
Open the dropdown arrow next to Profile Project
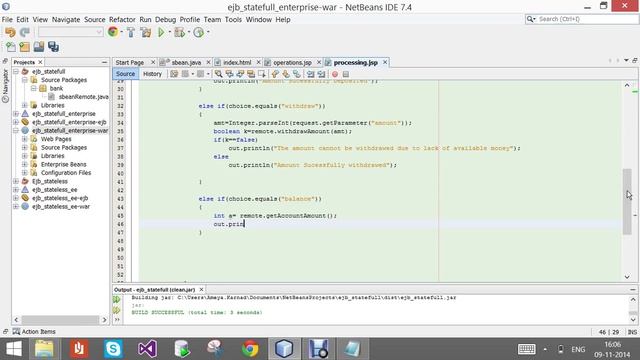click(x=208, y=32)
